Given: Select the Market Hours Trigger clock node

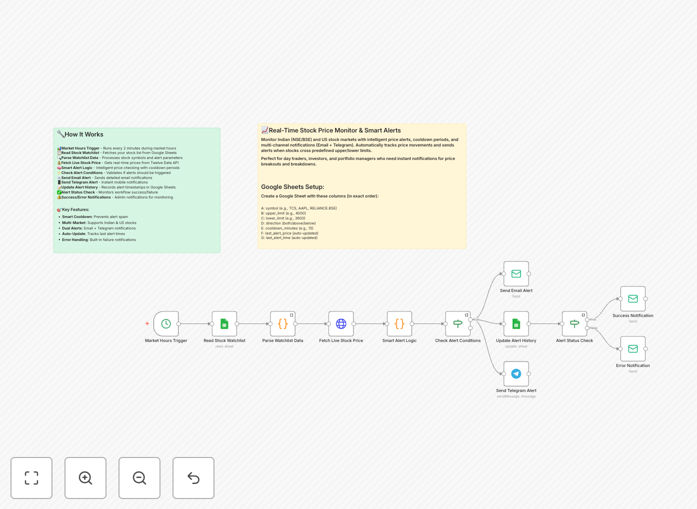Looking at the screenshot, I should coord(166,324).
